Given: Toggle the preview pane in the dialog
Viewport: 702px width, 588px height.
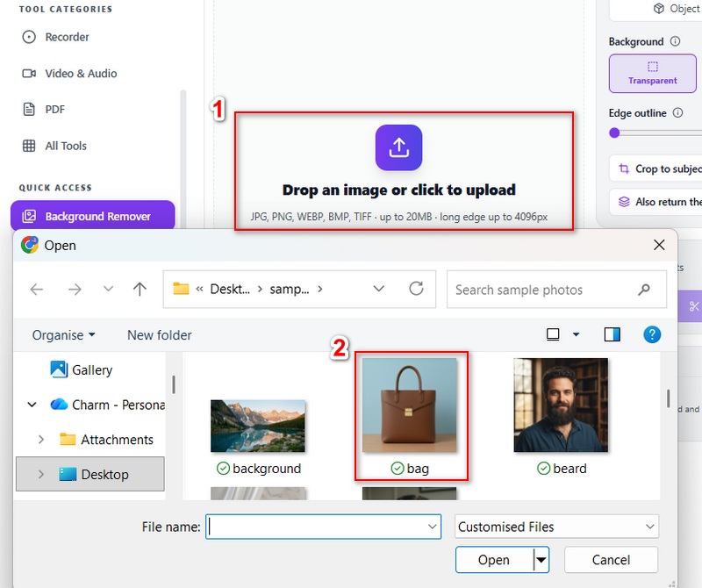Looking at the screenshot, I should point(612,334).
